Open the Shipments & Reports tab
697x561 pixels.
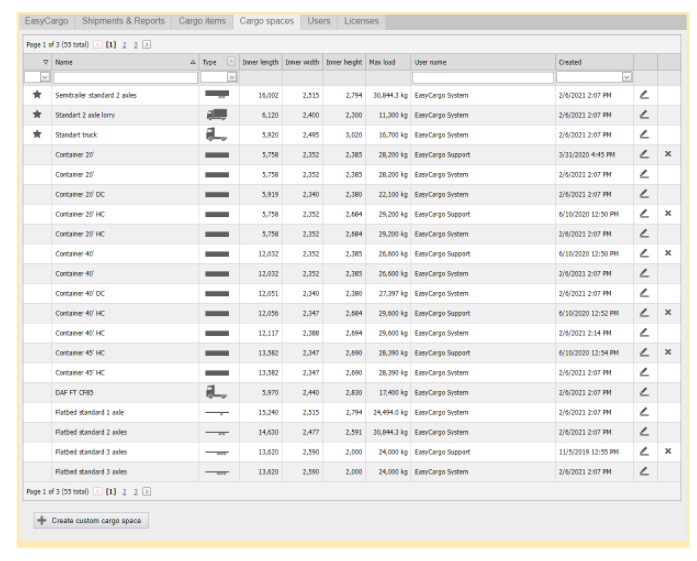coord(123,21)
